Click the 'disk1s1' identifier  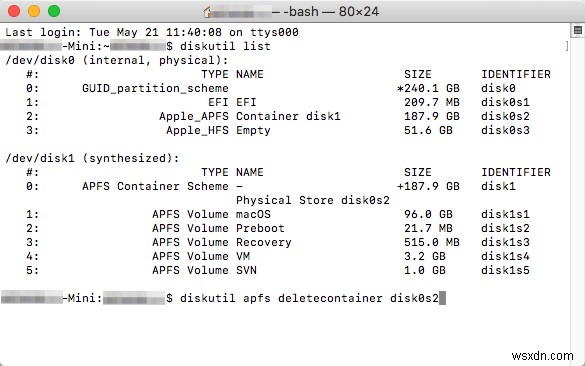pos(505,214)
